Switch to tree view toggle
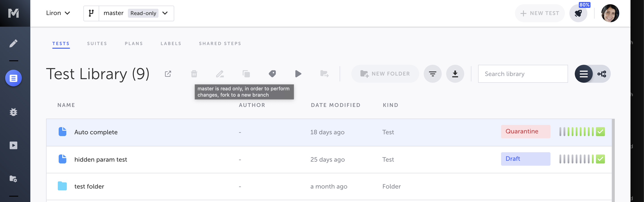The width and height of the screenshot is (644, 202). click(x=602, y=74)
